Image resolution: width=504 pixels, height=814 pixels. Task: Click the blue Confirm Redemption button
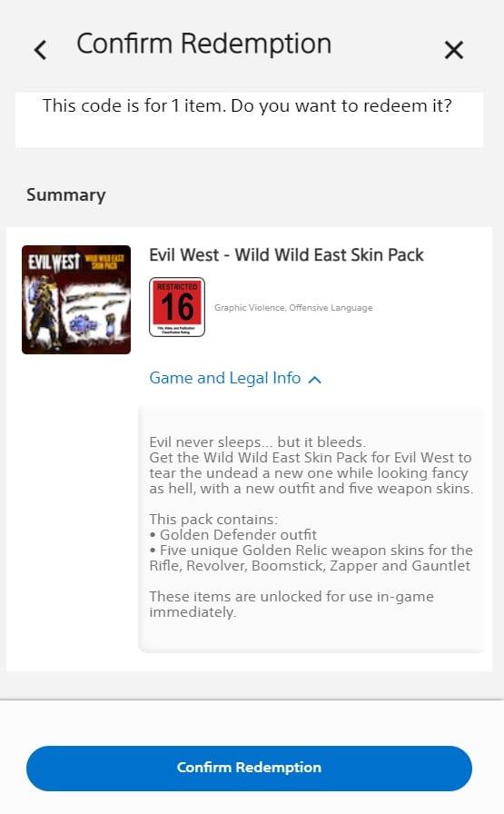pos(249,768)
